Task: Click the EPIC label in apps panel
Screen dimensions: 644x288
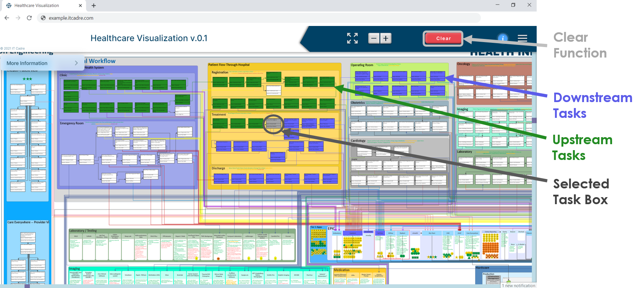Action: (x=331, y=228)
